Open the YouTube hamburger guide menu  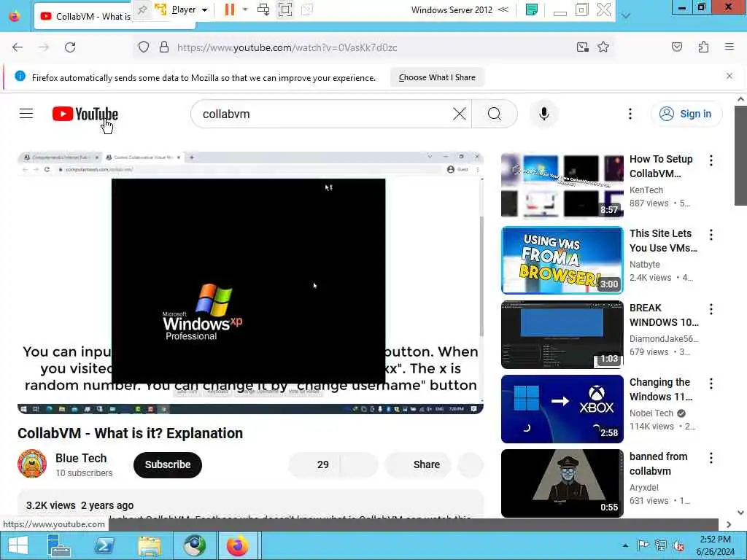[26, 114]
